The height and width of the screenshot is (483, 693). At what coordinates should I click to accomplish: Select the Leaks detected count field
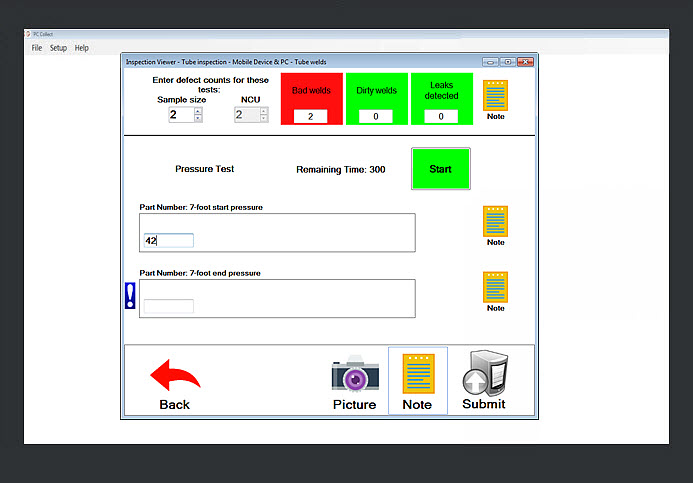click(440, 117)
